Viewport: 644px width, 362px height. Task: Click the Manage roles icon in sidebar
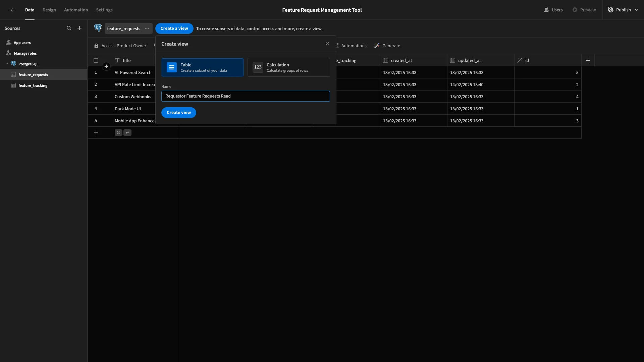pos(9,53)
